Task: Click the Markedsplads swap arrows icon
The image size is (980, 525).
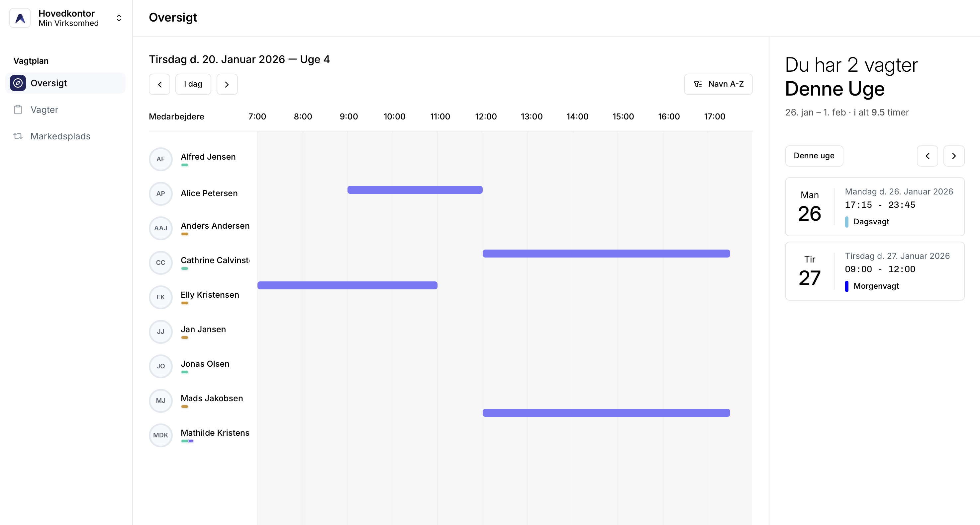Action: point(18,136)
